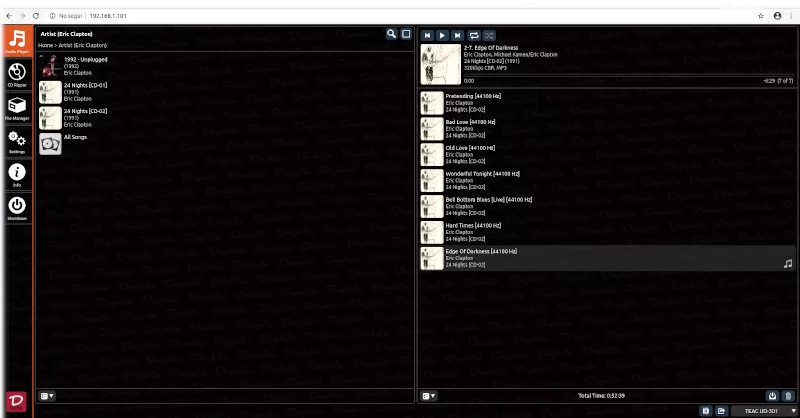The image size is (800, 418).
Task: Select Edge Of Darkness playlist row
Action: click(607, 258)
